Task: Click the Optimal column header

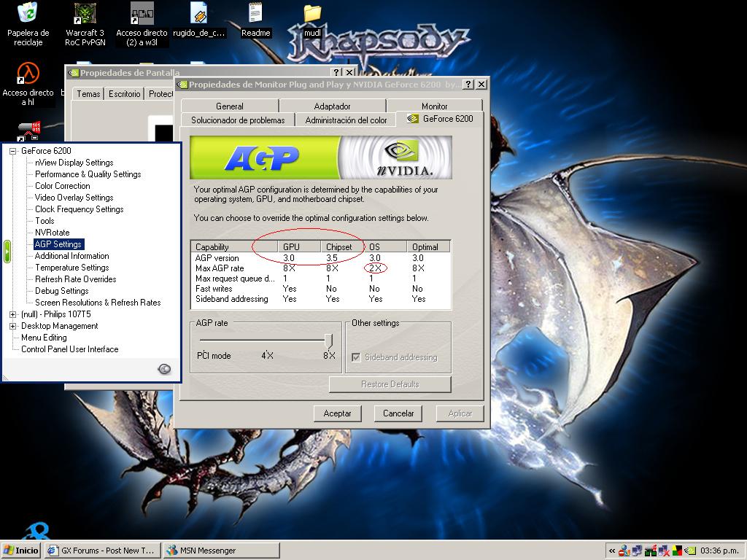Action: click(427, 246)
